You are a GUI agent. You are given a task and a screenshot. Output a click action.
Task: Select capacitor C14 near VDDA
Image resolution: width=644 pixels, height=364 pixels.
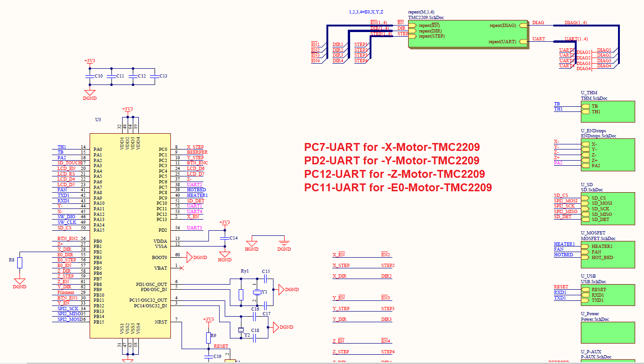point(225,238)
